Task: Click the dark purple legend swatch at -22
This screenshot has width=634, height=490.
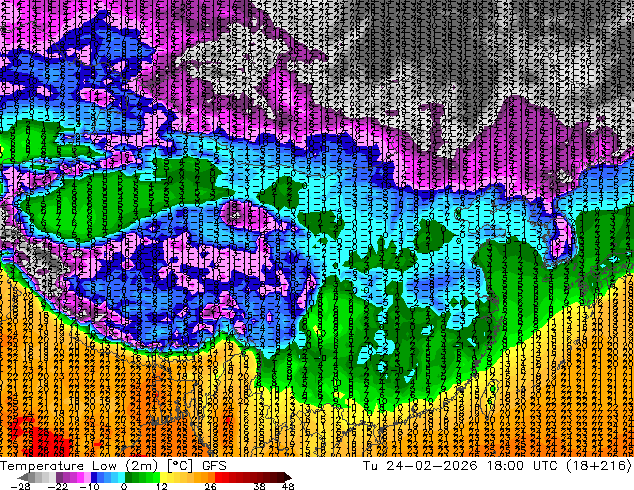Action: point(59,477)
